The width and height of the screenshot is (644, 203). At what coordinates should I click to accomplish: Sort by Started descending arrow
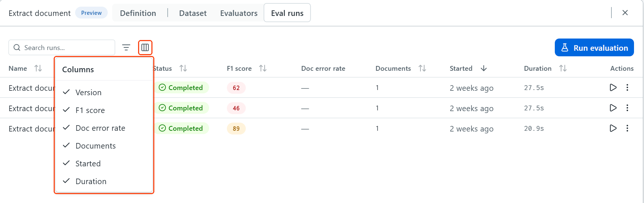(484, 68)
